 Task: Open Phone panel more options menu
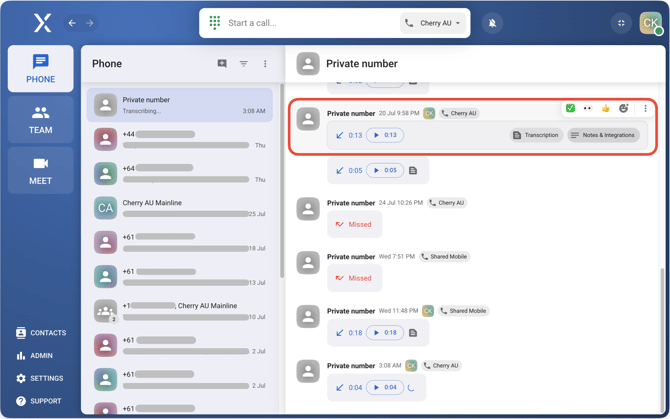coord(265,64)
